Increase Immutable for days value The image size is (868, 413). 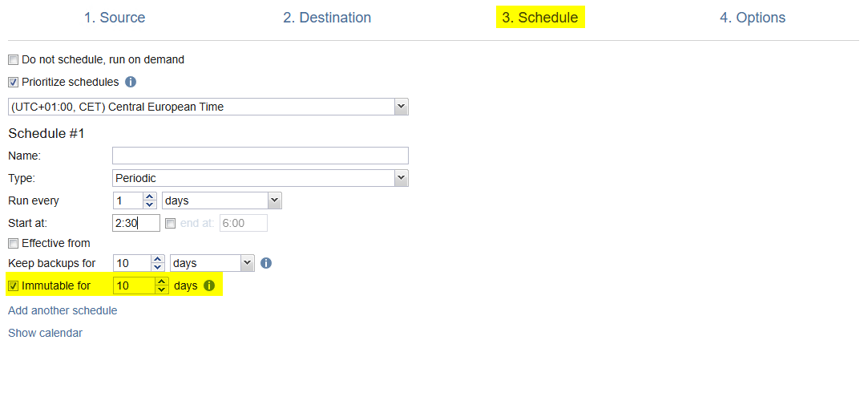click(x=162, y=281)
